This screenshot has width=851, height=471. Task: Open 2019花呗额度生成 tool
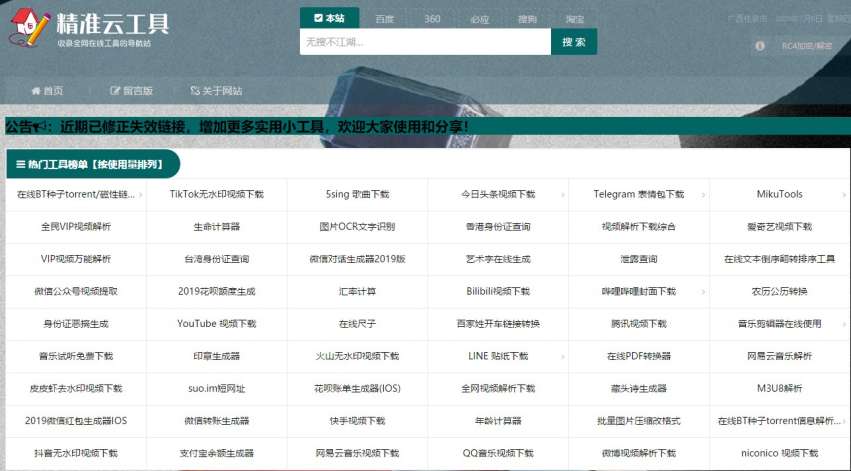pos(217,291)
